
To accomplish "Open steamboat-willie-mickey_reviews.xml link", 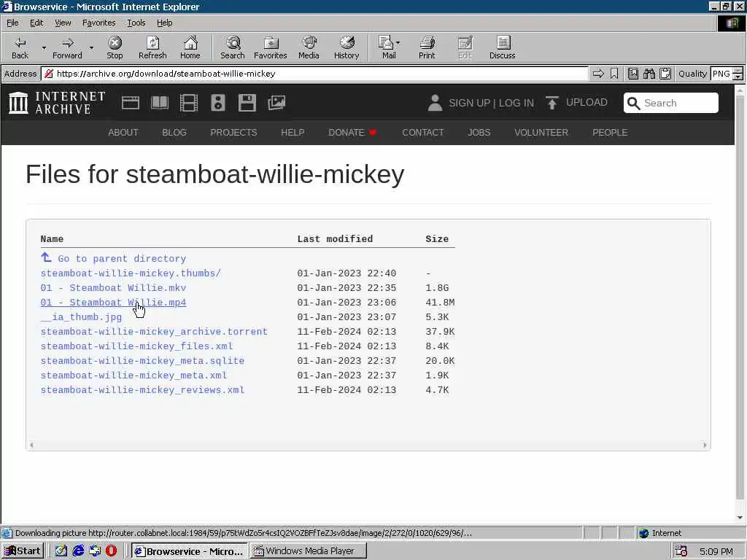I will (x=142, y=390).
